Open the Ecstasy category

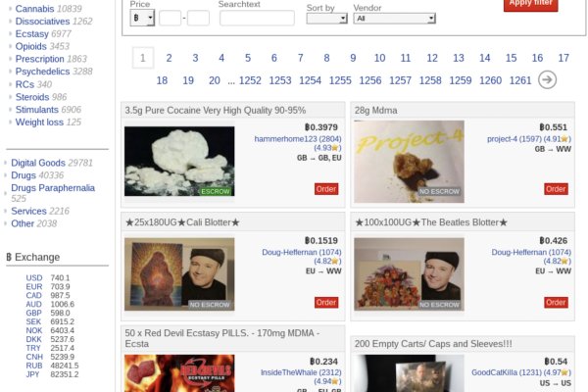(x=32, y=33)
